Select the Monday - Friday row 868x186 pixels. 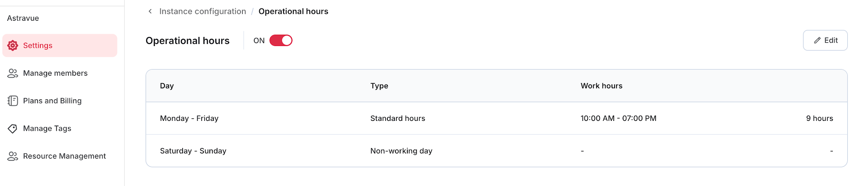click(x=496, y=118)
